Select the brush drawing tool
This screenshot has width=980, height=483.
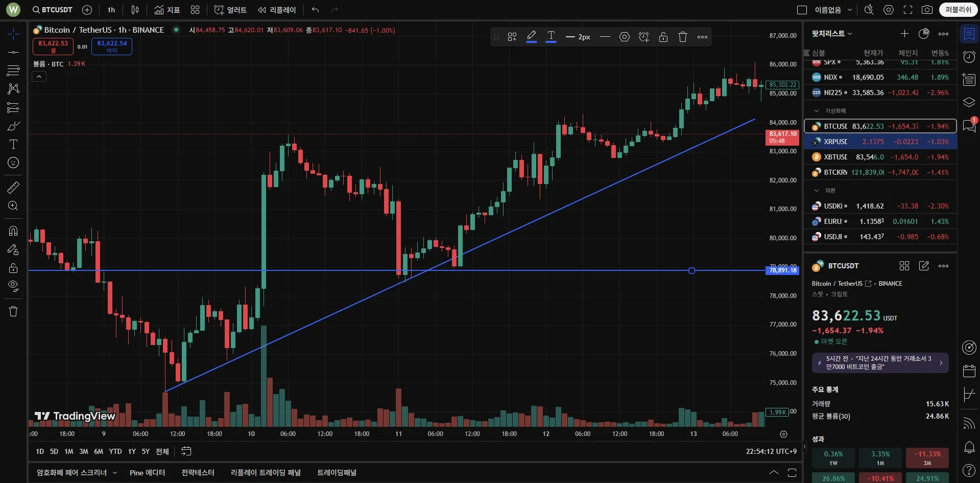point(13,126)
